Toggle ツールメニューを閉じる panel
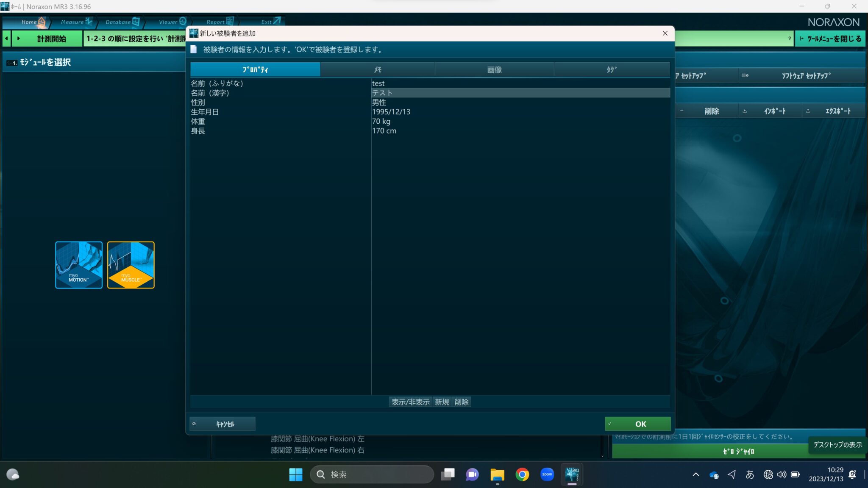Screen dimensions: 868x488 829,39
